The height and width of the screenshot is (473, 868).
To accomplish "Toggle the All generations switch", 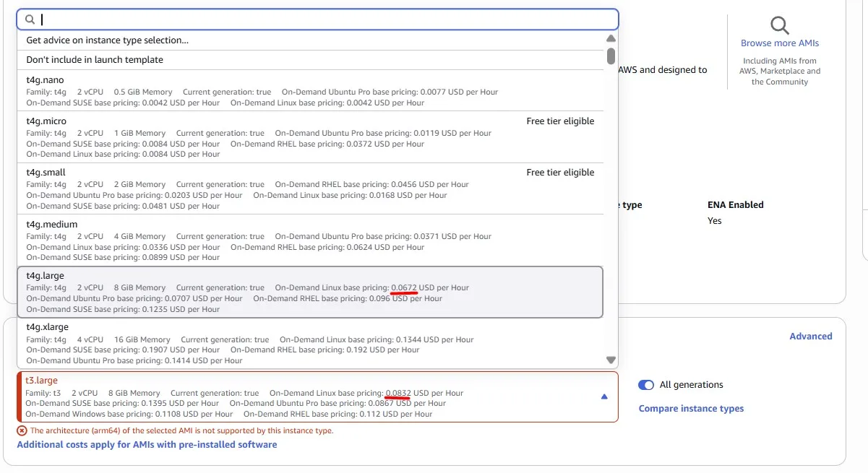I will [x=646, y=385].
